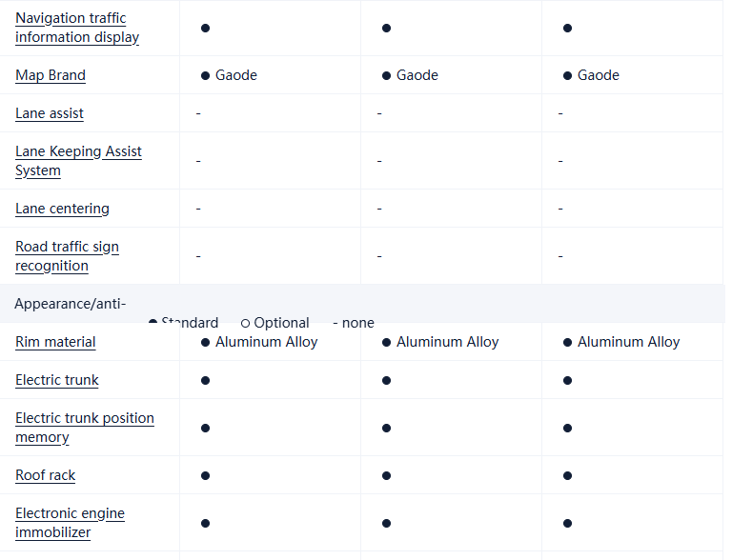The image size is (732, 560).
Task: Open the Rim material feature link
Action: point(55,342)
